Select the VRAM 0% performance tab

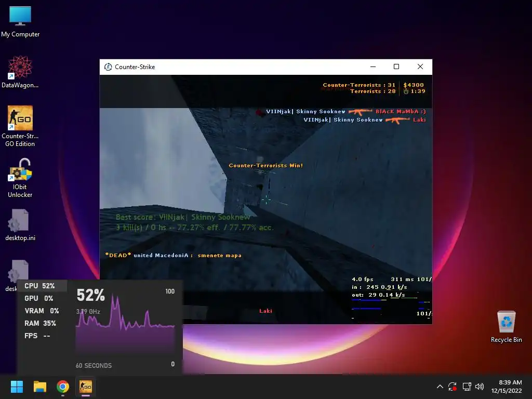[42, 311]
